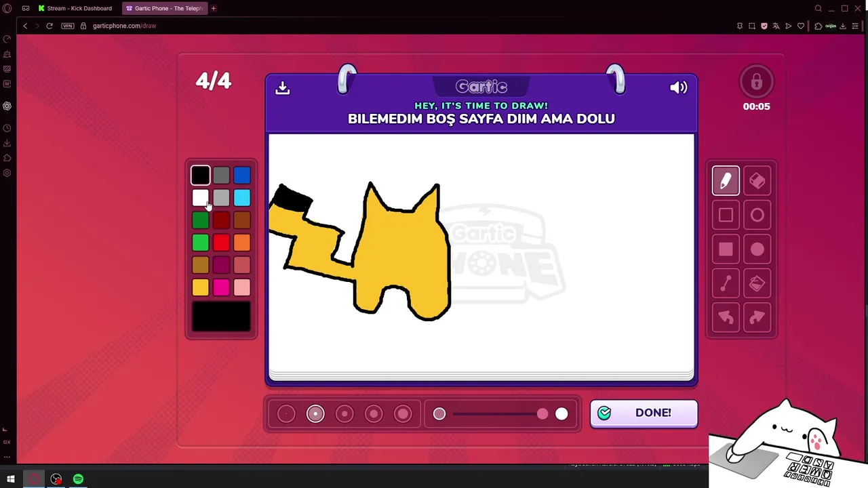This screenshot has width=868, height=488.
Task: Select the pencil drawing tool
Action: pyautogui.click(x=726, y=181)
